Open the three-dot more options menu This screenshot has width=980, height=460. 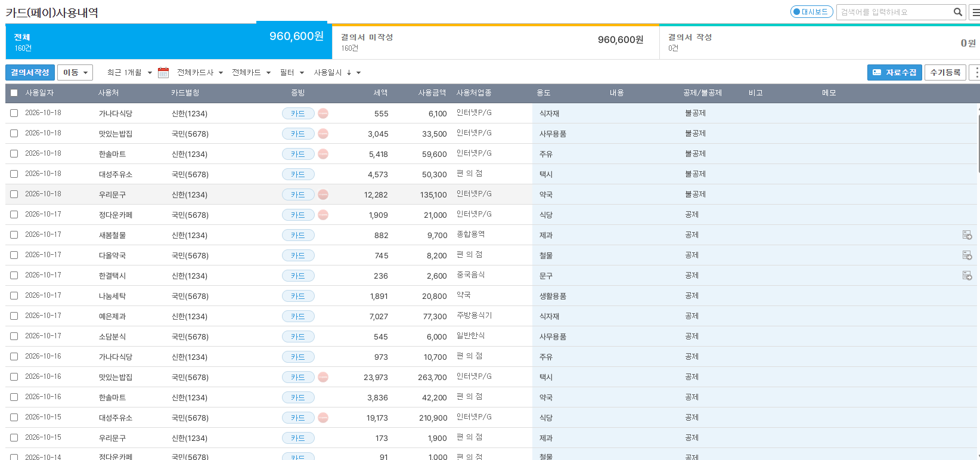[976, 72]
